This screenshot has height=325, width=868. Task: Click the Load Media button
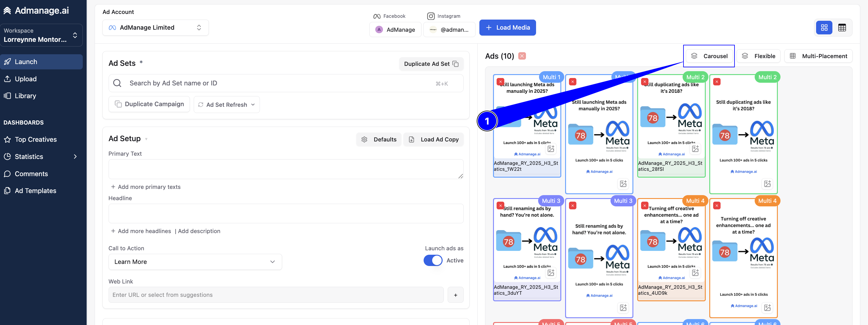click(508, 28)
